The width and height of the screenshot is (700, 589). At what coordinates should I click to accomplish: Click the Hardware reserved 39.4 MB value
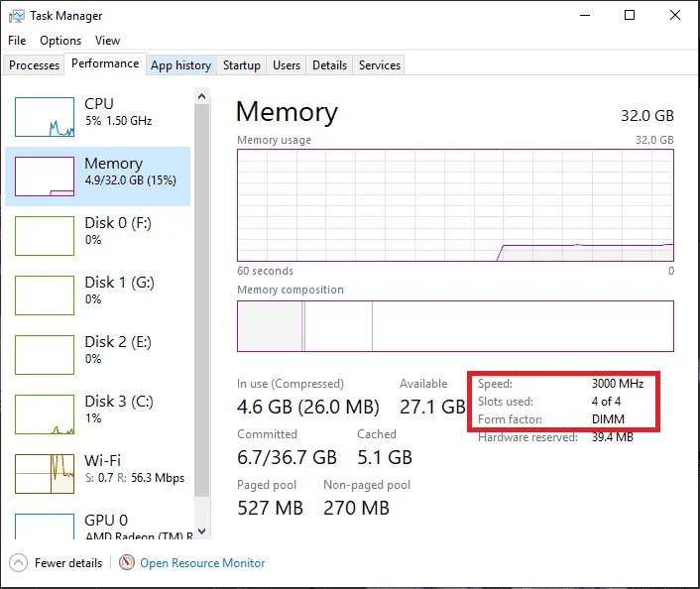click(613, 437)
